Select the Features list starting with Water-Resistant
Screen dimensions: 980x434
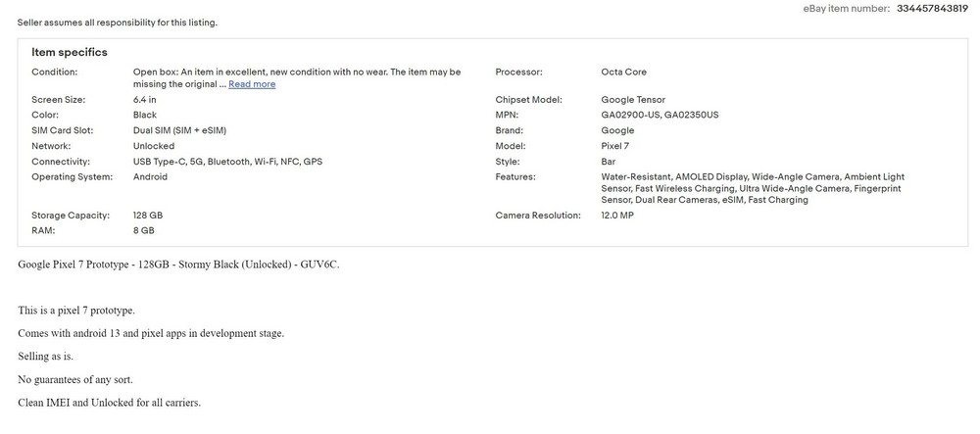[x=753, y=188]
